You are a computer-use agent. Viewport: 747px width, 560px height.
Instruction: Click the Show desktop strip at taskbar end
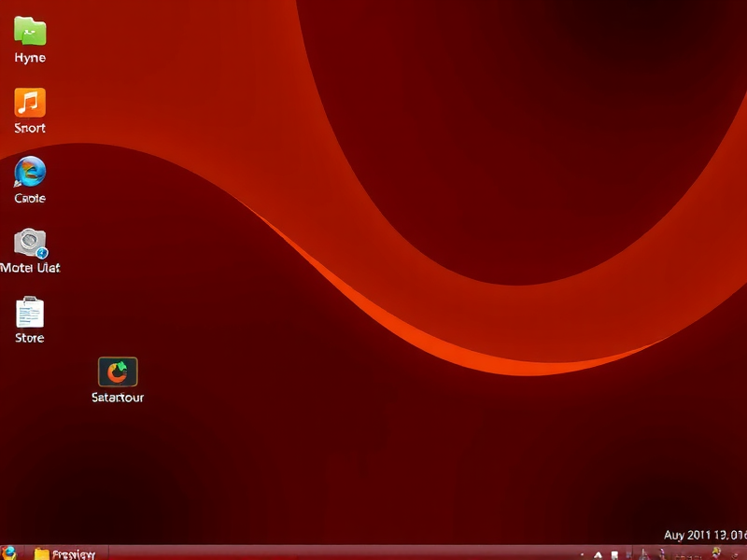[743, 552]
